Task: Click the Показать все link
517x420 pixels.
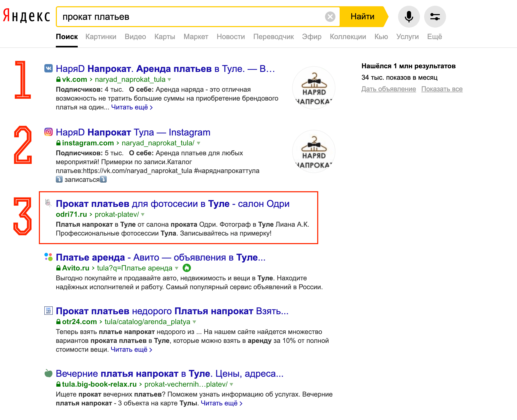Action: 442,89
